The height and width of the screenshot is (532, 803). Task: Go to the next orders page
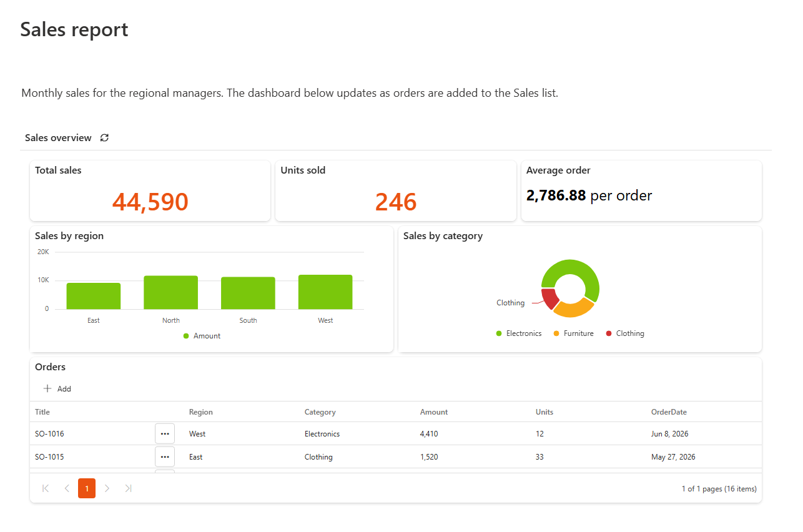pyautogui.click(x=107, y=488)
